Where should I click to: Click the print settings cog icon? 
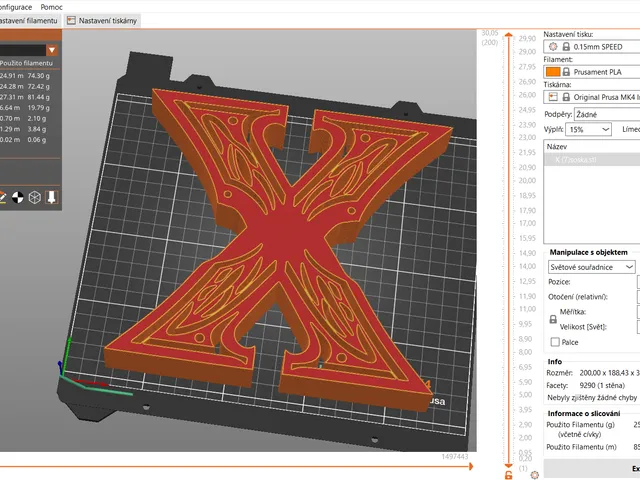[x=553, y=47]
